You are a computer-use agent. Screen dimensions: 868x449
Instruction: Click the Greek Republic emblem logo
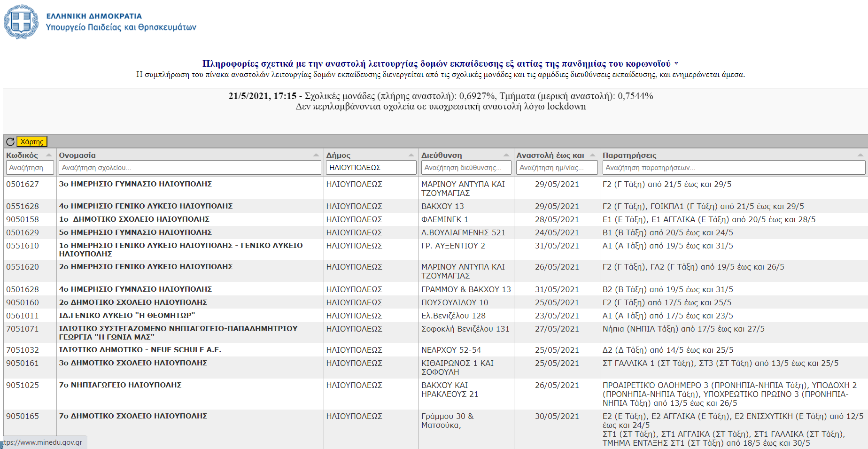21,22
